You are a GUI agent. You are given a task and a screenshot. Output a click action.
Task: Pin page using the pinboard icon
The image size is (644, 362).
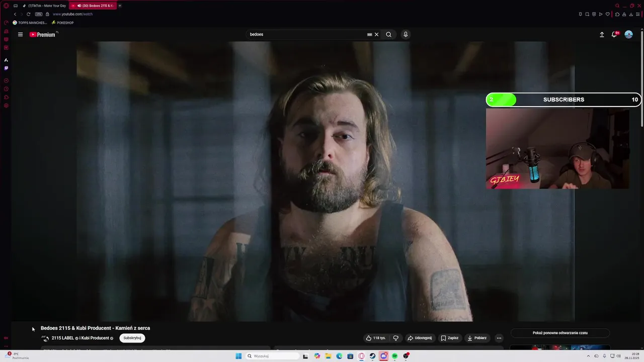580,14
